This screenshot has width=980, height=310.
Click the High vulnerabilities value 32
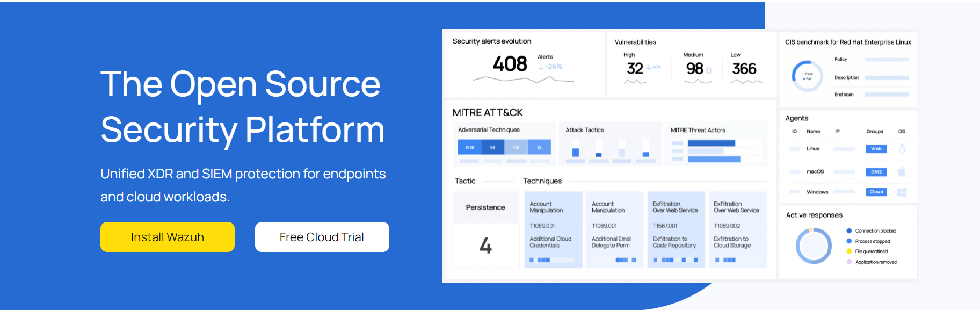coord(635,68)
